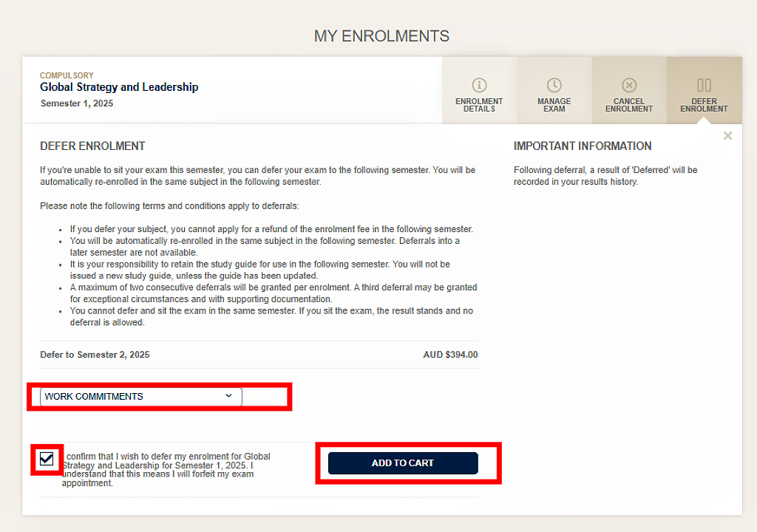Untick the deferral confirmation checkbox
This screenshot has height=532, width=757.
[47, 460]
